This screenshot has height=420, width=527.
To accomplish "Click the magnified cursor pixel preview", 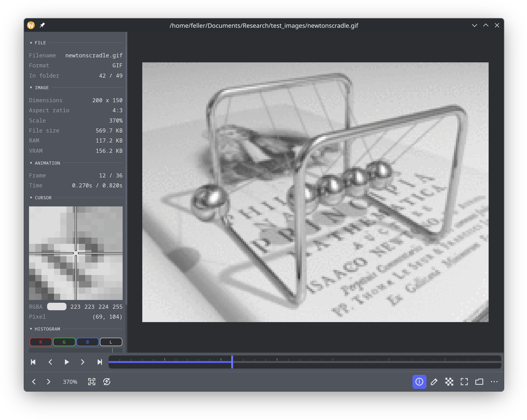I will (x=76, y=253).
